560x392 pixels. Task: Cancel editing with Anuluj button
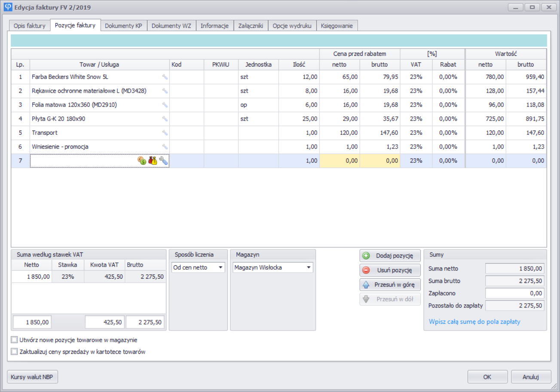coord(531,377)
